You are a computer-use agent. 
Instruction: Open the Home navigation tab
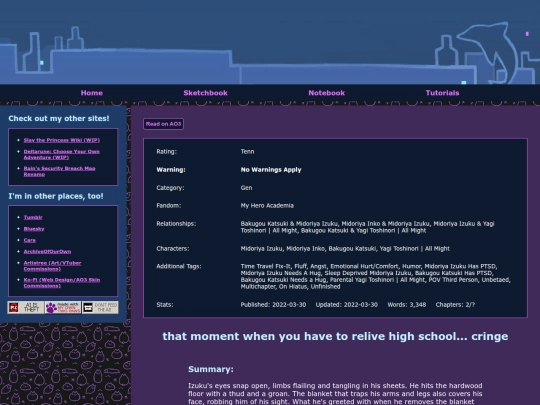[x=92, y=93]
